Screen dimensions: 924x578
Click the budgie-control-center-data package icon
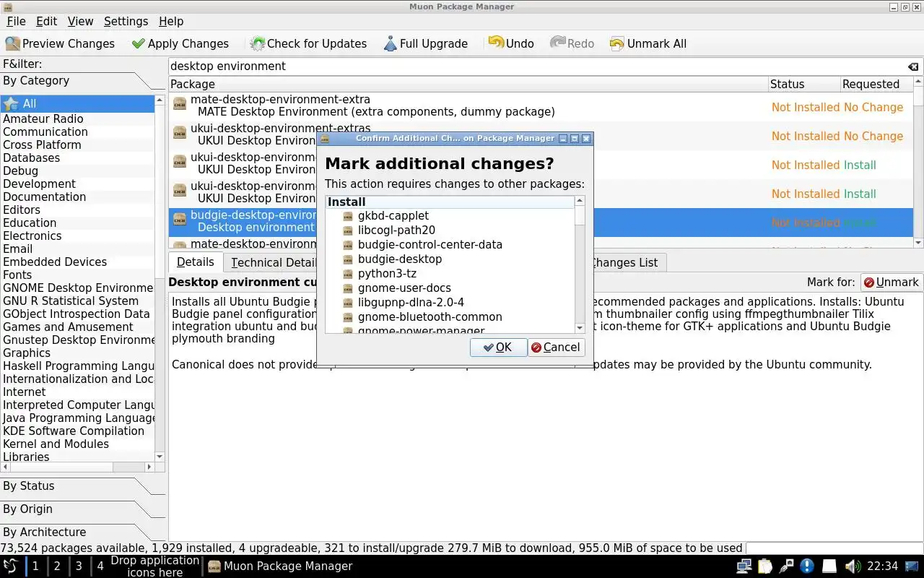tap(348, 245)
